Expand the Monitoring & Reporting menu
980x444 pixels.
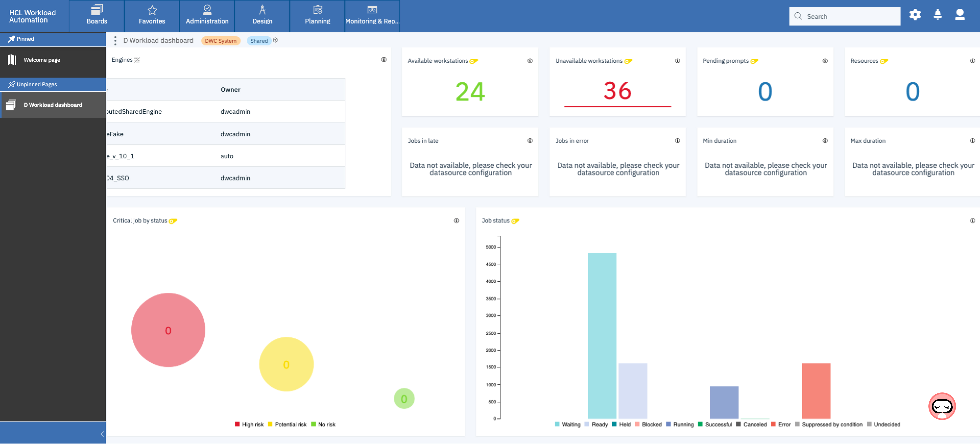point(372,16)
